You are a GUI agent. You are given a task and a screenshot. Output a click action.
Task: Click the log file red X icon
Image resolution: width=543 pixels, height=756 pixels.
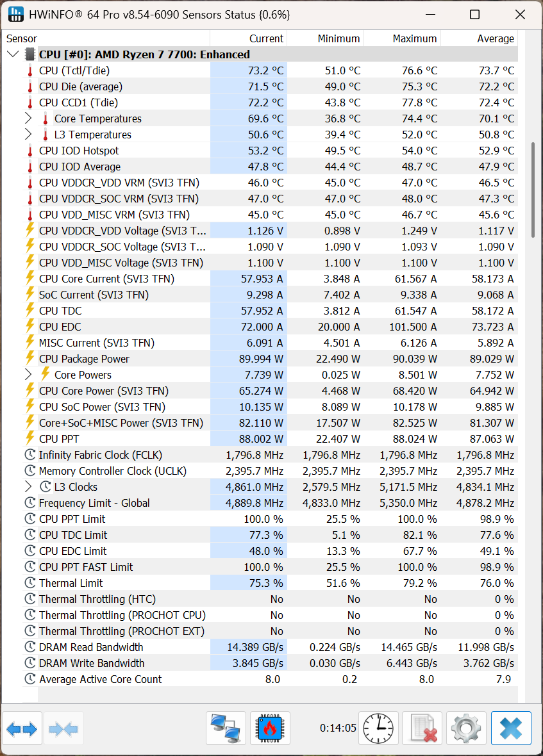[x=422, y=728]
